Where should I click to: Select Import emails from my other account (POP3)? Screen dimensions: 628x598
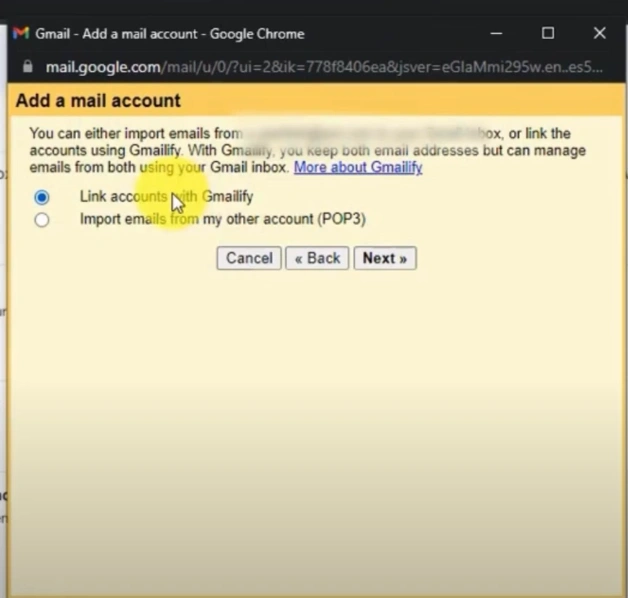pyautogui.click(x=42, y=220)
